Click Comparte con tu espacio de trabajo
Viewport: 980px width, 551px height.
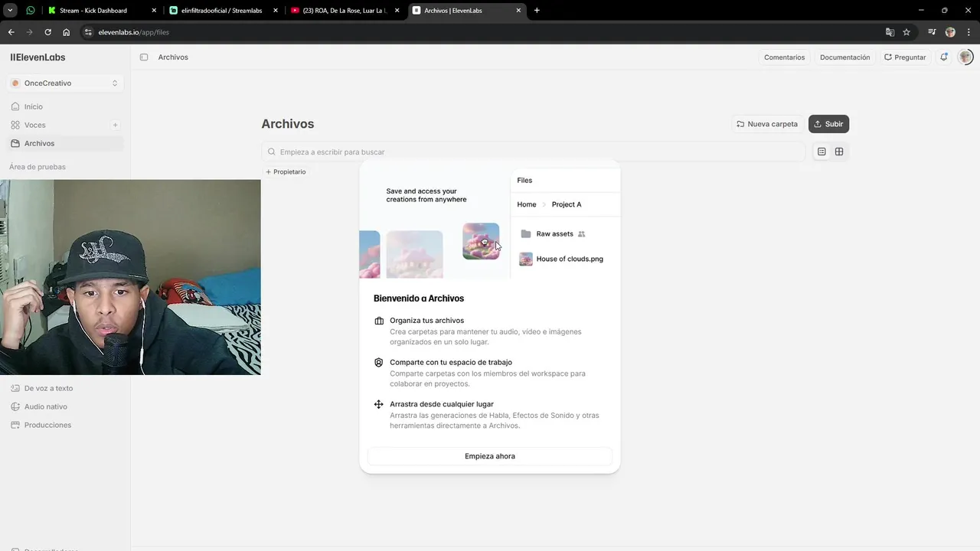point(451,362)
